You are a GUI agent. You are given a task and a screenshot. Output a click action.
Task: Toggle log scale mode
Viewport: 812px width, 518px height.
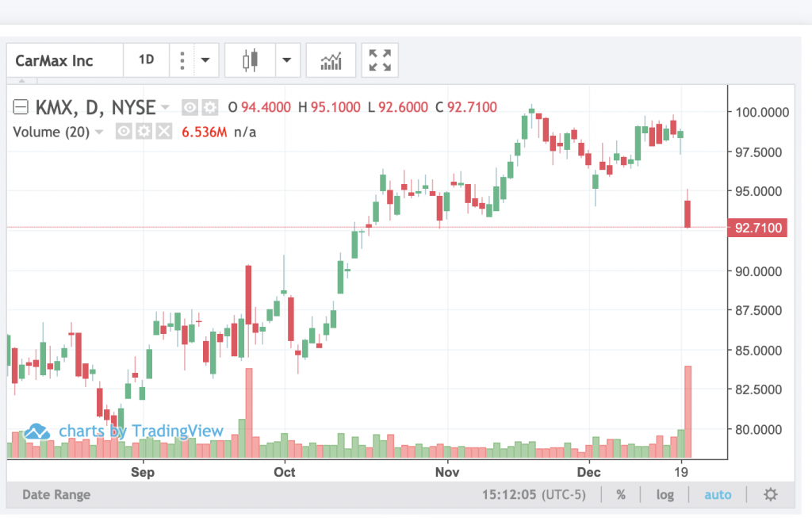pos(665,495)
